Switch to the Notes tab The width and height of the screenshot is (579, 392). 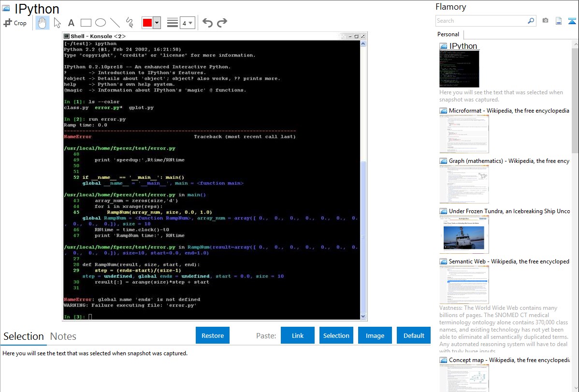coord(63,336)
